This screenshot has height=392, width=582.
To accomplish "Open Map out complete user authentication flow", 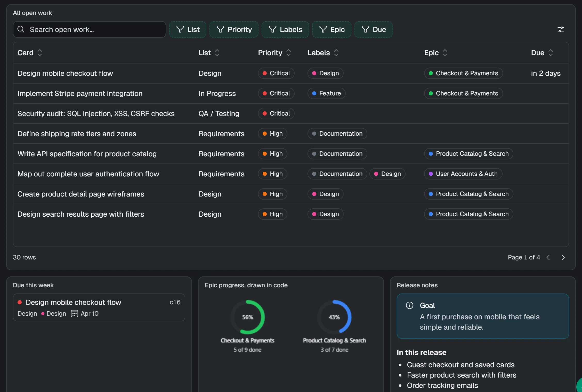I will coord(291,174).
